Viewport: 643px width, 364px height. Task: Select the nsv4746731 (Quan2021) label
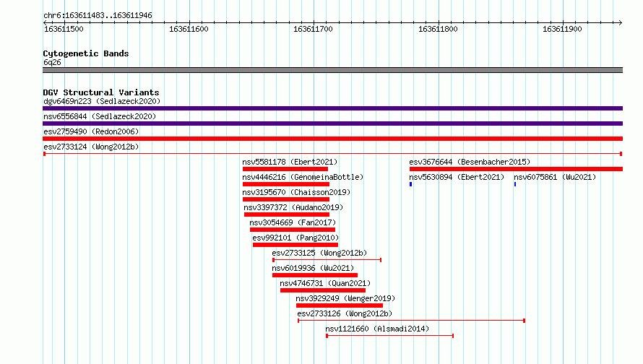click(325, 283)
